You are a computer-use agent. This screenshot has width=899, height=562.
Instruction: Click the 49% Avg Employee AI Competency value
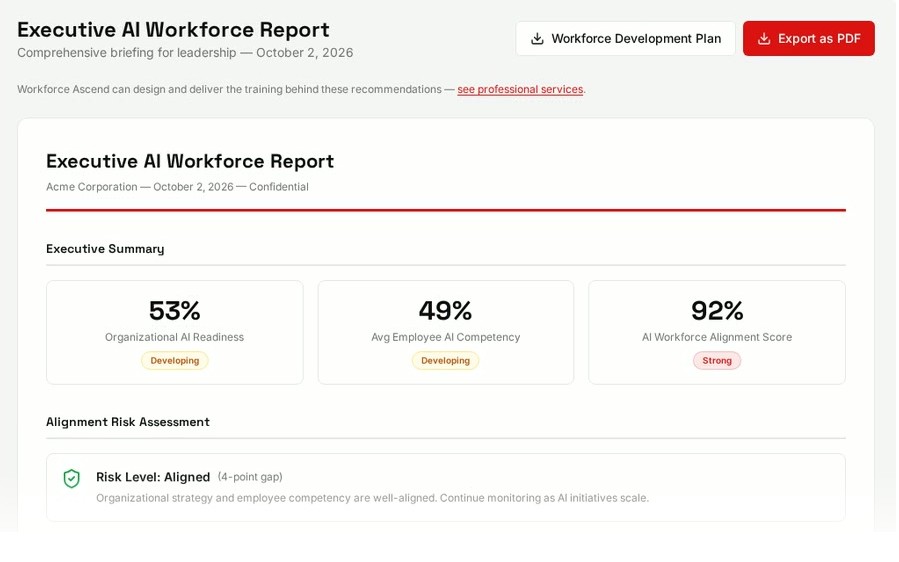(x=445, y=311)
